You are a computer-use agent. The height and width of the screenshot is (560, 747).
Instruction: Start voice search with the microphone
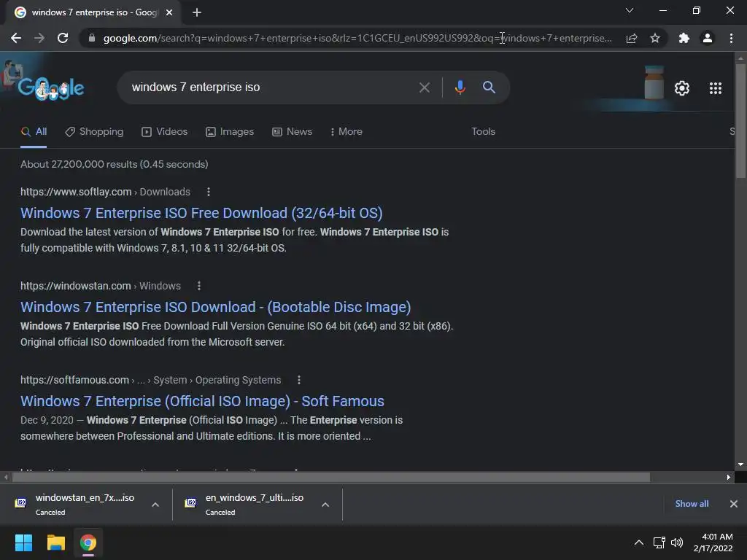460,87
